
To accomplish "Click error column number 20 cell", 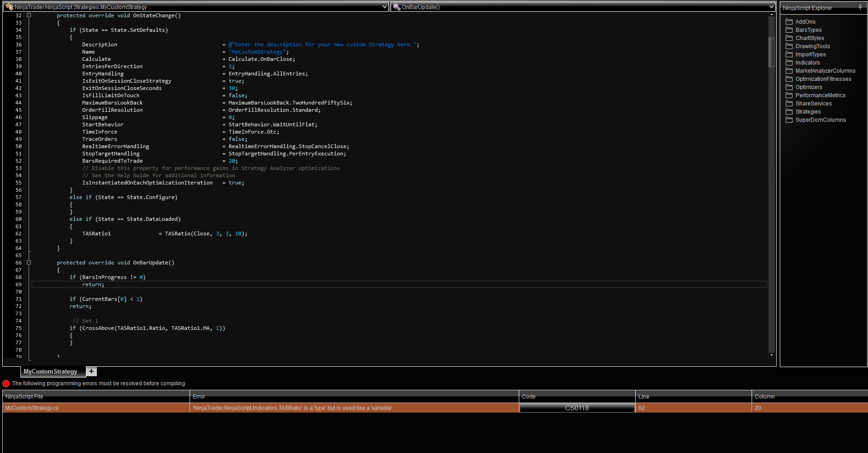I will click(x=810, y=408).
